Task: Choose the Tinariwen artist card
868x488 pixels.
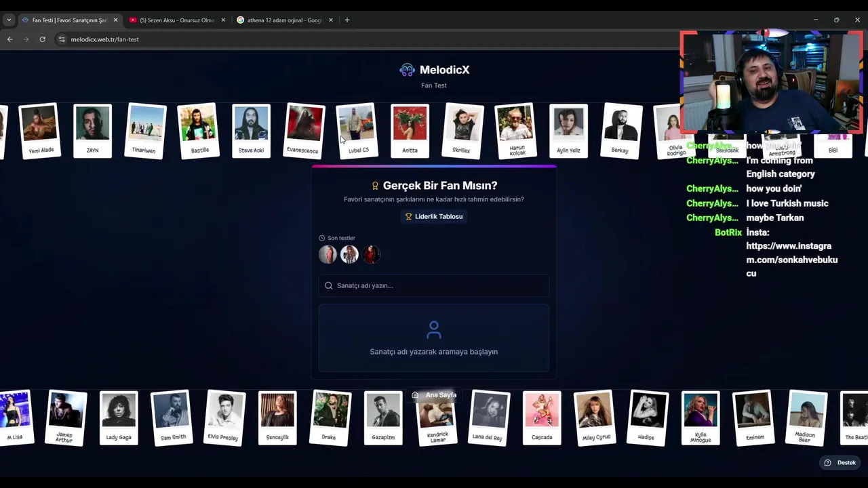Action: click(x=145, y=131)
